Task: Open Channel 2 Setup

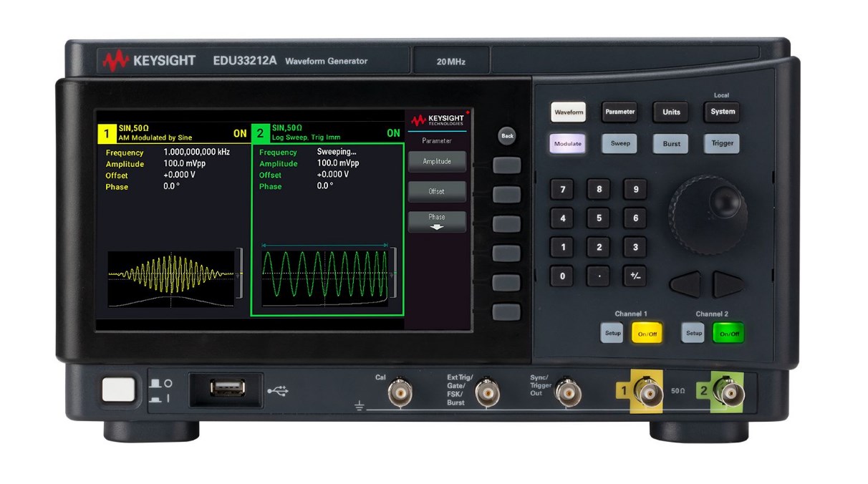Action: 693,333
